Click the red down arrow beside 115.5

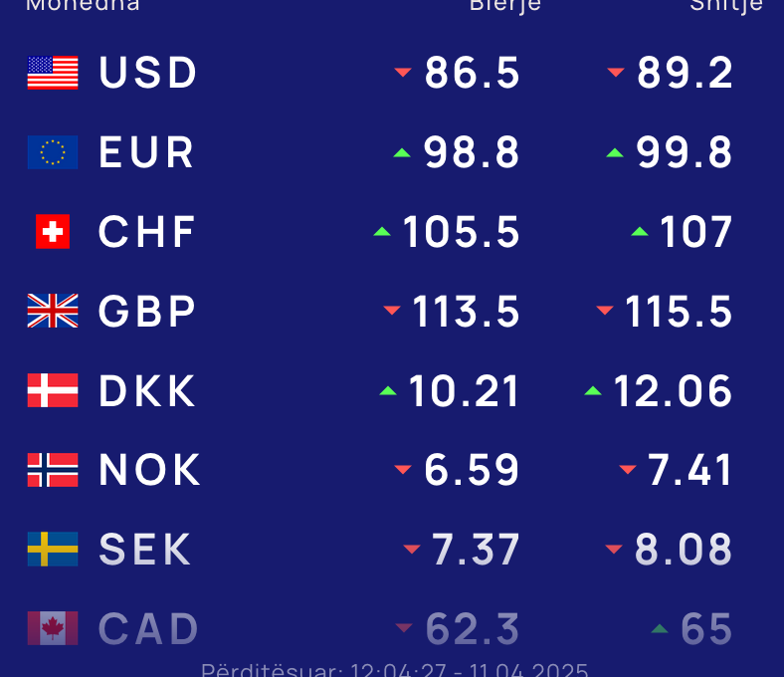605,311
